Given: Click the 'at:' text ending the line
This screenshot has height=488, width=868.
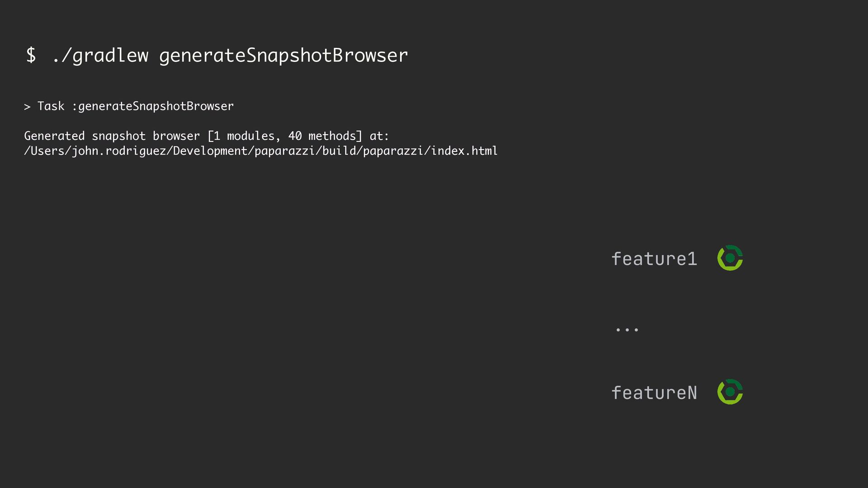Looking at the screenshot, I should point(379,136).
